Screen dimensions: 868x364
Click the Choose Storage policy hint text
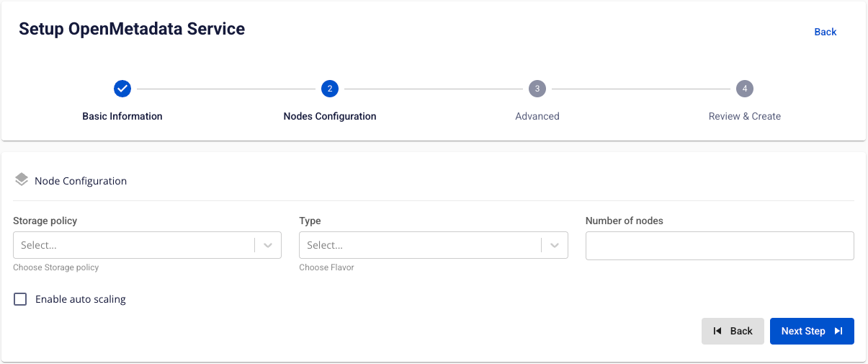55,267
